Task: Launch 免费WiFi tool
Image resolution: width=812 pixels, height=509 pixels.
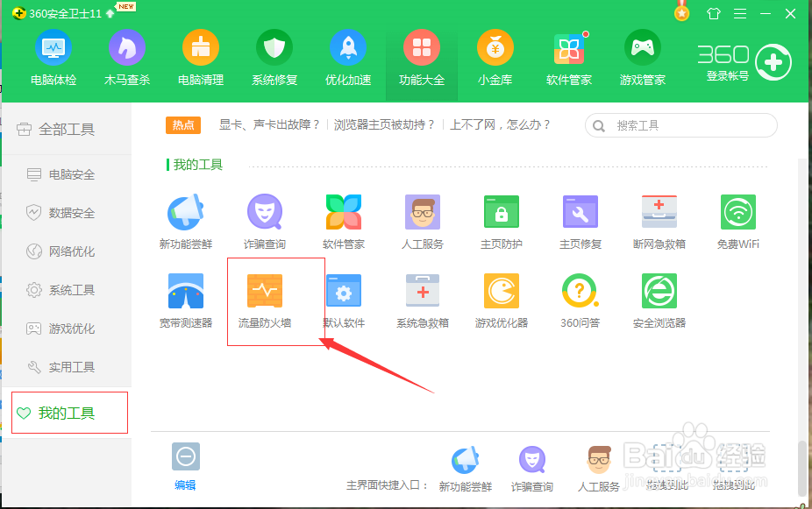Action: point(738,222)
